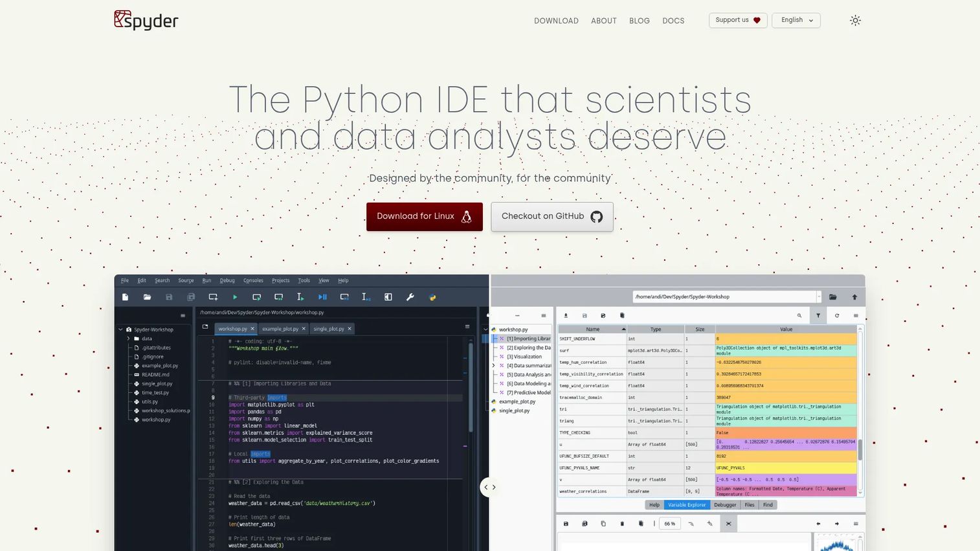Switch to the Help pane tab
This screenshot has height=551, width=980.
point(654,505)
